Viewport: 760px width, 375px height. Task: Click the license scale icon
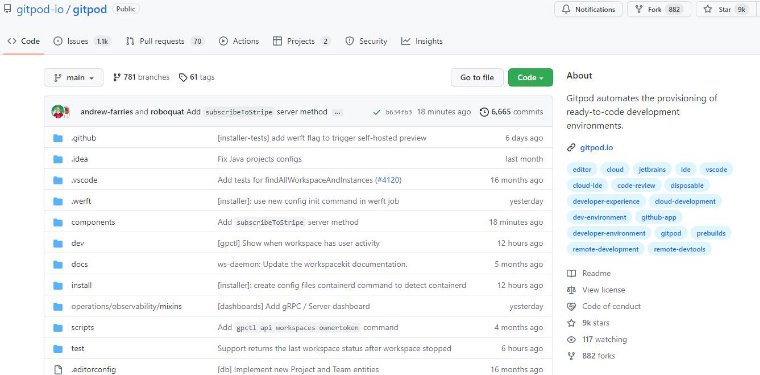[x=571, y=290]
